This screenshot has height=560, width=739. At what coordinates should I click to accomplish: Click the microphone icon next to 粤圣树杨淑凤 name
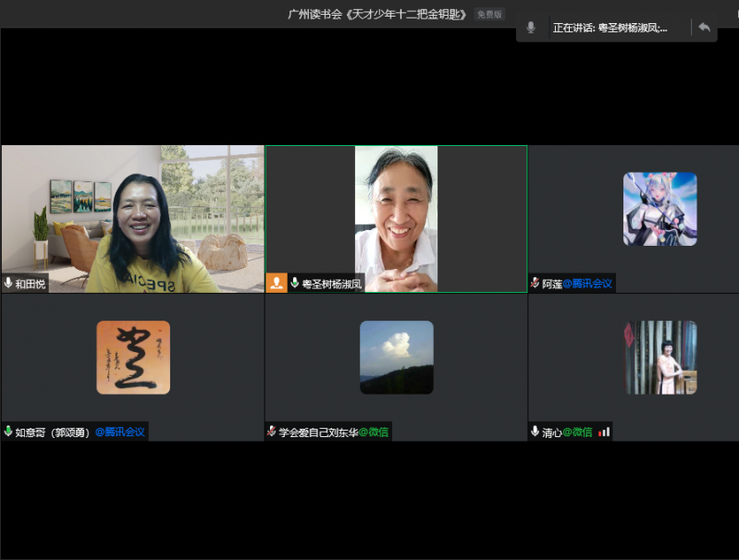[295, 284]
